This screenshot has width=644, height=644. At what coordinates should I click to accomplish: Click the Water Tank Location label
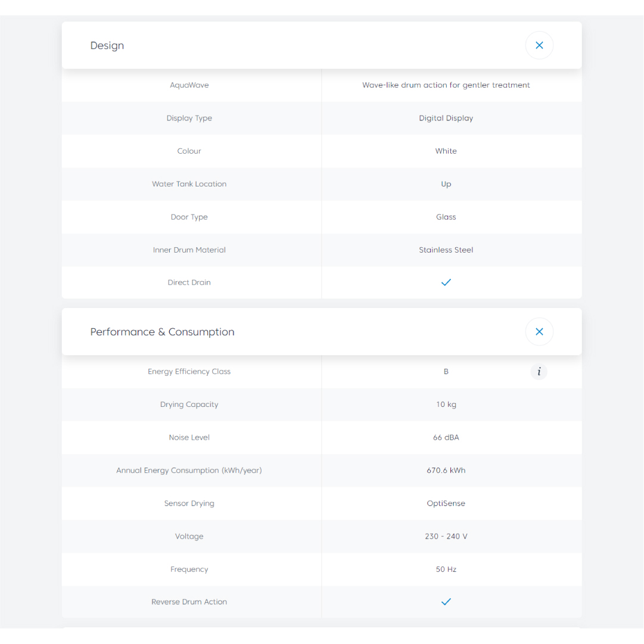point(189,184)
